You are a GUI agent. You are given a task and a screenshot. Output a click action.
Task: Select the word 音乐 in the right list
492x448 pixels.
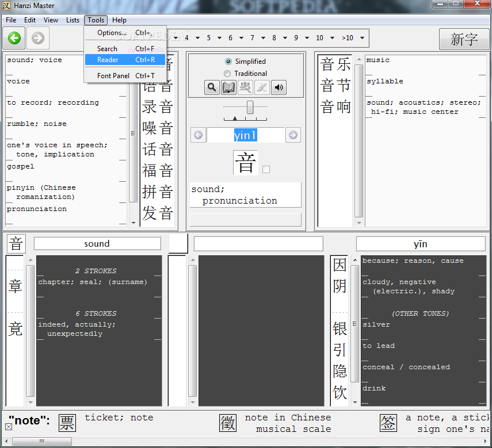point(335,64)
